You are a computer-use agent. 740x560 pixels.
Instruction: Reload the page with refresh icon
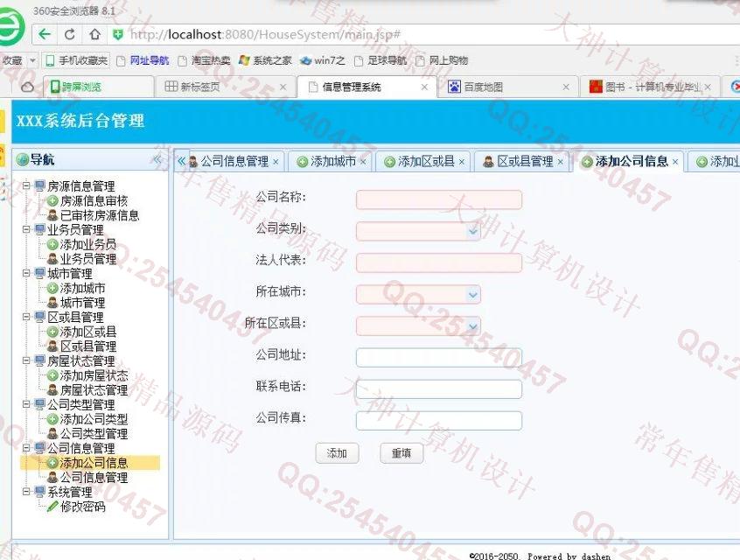pos(70,34)
